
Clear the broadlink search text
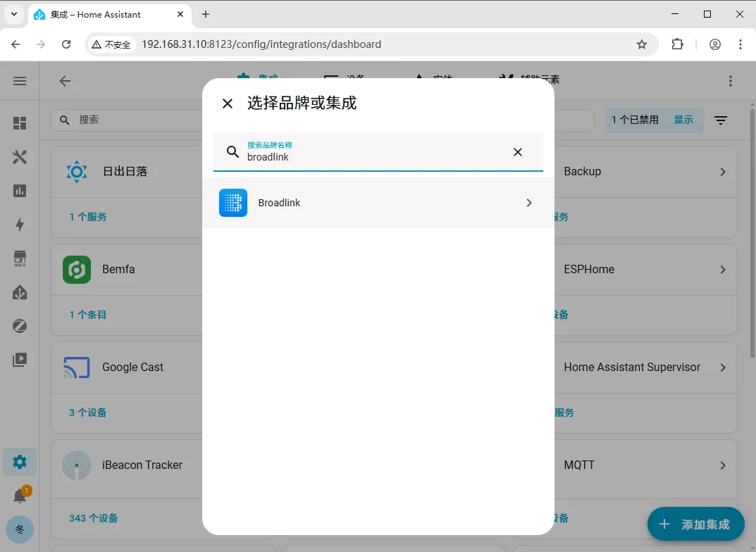(517, 152)
